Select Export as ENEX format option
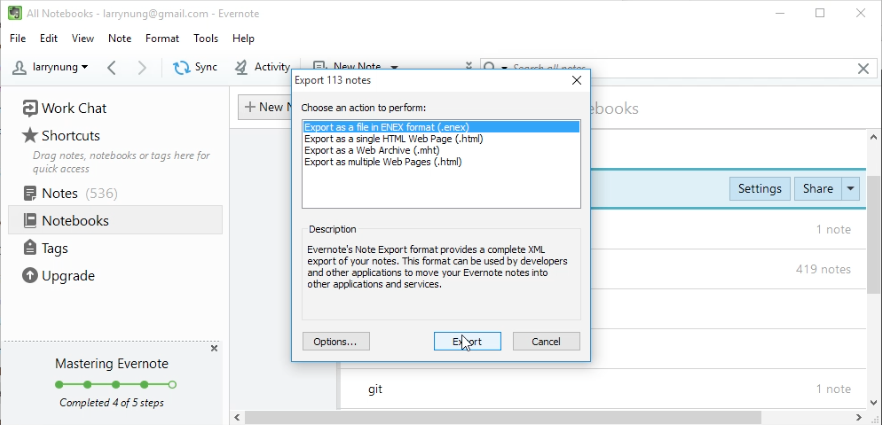This screenshot has height=425, width=882. point(441,127)
